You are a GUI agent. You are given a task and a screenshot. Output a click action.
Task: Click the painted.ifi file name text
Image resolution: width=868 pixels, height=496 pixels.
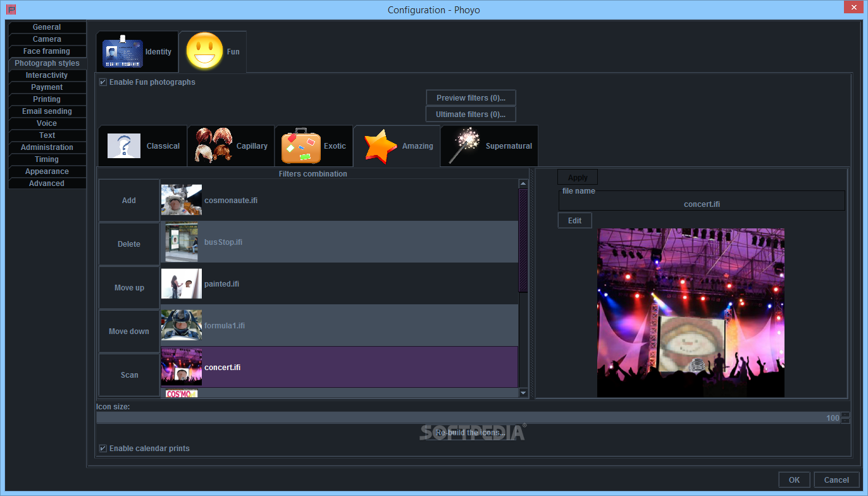[221, 284]
